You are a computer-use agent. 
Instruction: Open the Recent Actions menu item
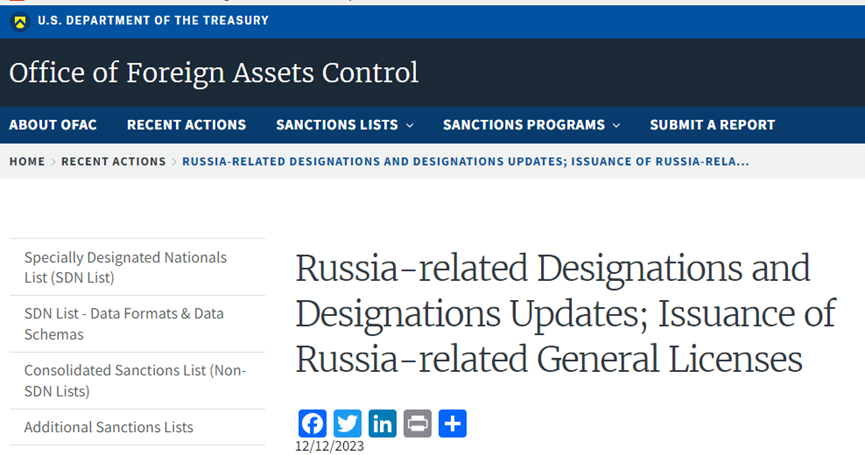[186, 125]
